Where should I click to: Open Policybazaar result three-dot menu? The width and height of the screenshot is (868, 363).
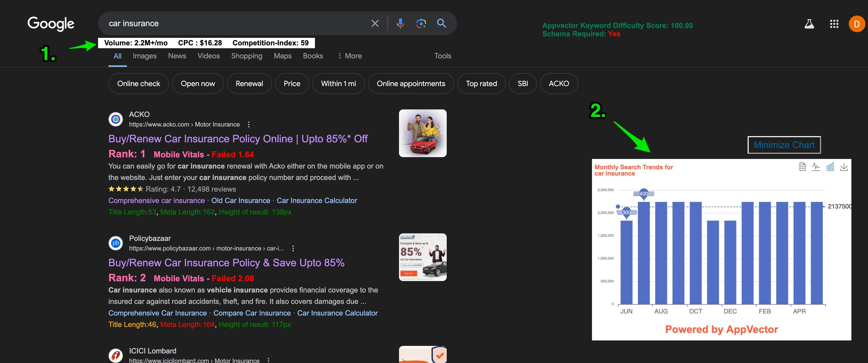coord(293,248)
